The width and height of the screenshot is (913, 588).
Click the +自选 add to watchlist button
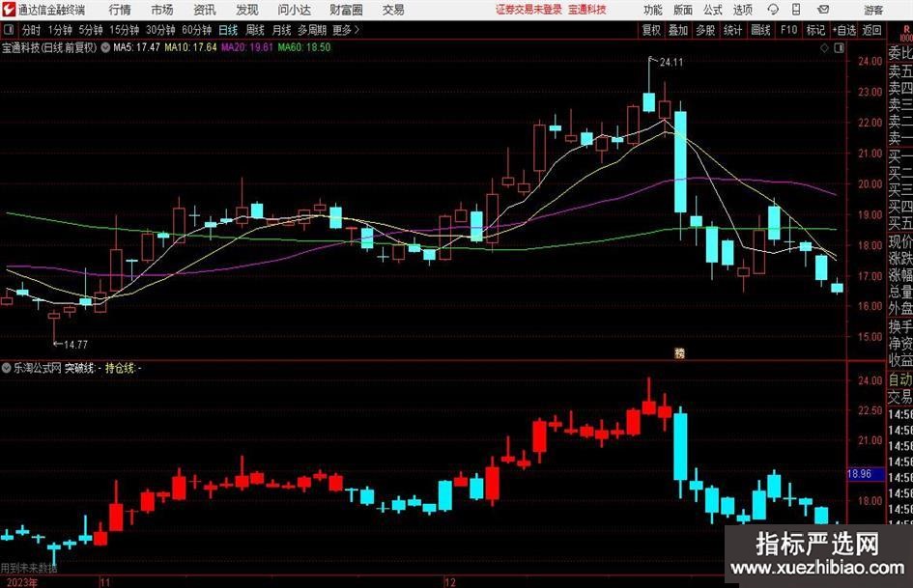843,30
